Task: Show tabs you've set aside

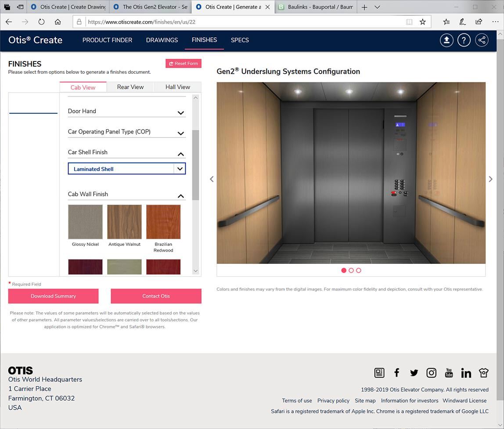Action: point(7,7)
